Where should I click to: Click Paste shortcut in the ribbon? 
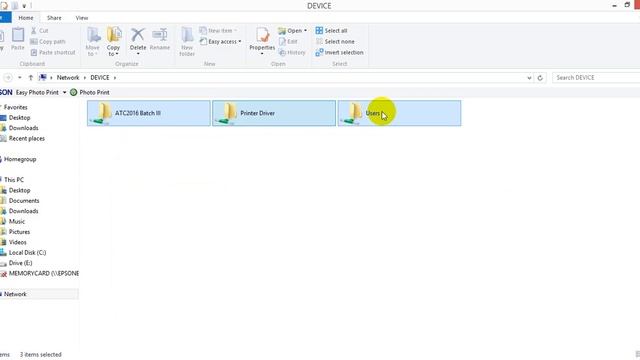point(53,52)
